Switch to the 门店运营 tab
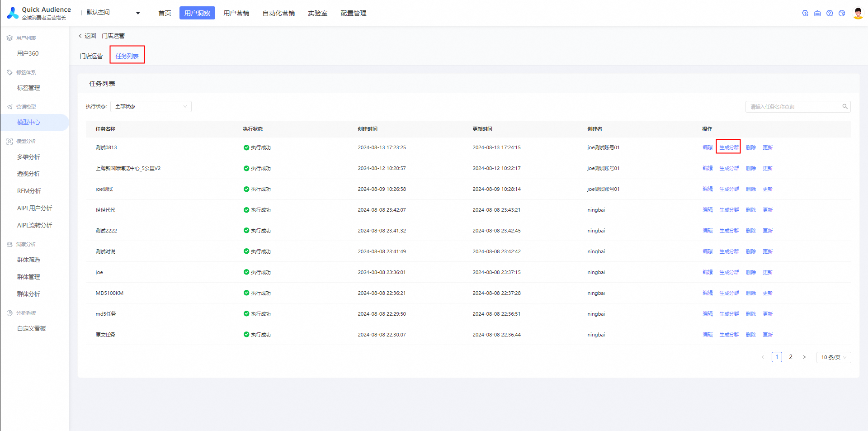Image resolution: width=868 pixels, height=431 pixels. click(91, 56)
